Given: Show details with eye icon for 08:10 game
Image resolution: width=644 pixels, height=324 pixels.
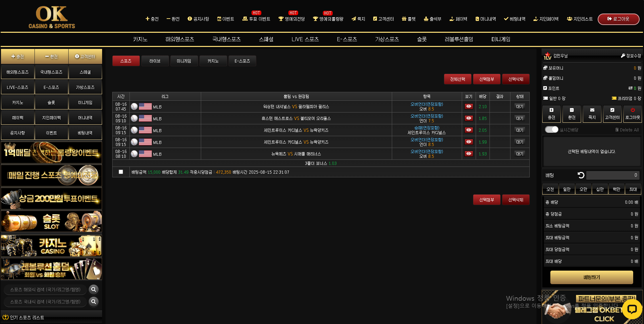Looking at the screenshot, I should [x=469, y=154].
